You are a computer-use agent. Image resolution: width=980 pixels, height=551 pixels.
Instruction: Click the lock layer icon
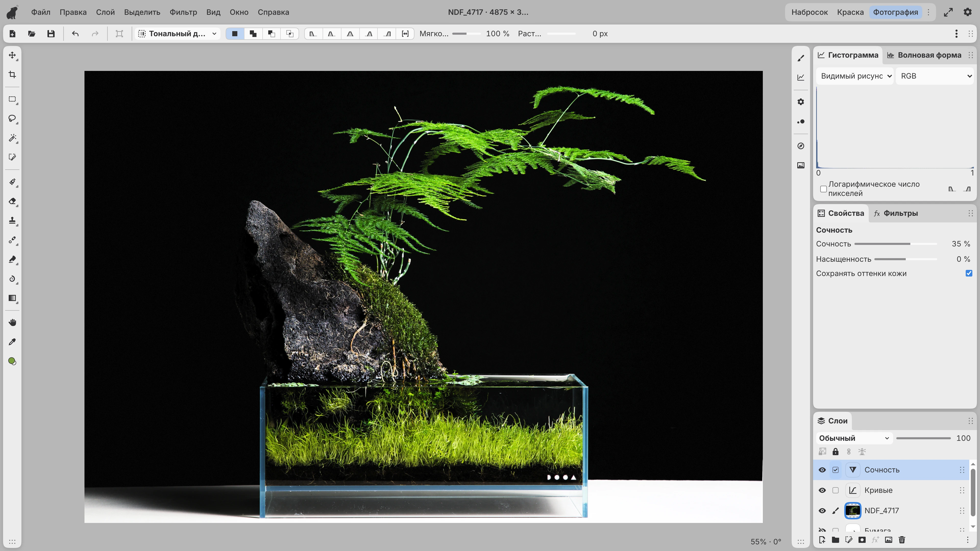836,451
